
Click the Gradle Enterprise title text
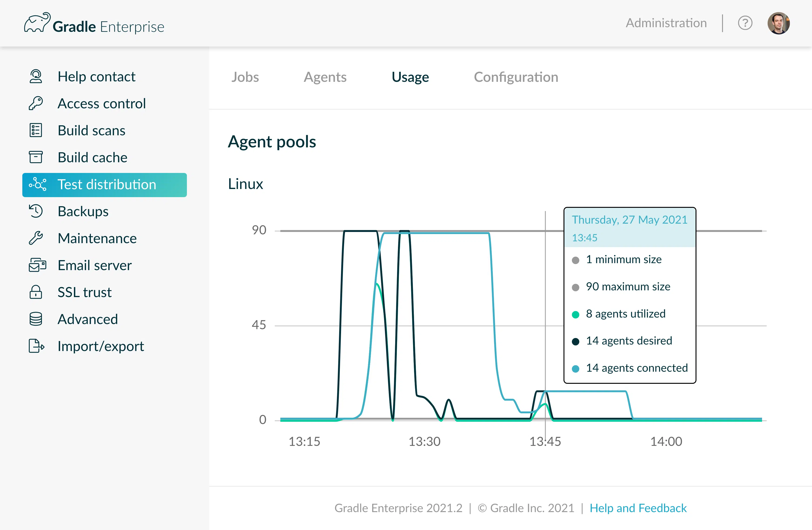[109, 26]
